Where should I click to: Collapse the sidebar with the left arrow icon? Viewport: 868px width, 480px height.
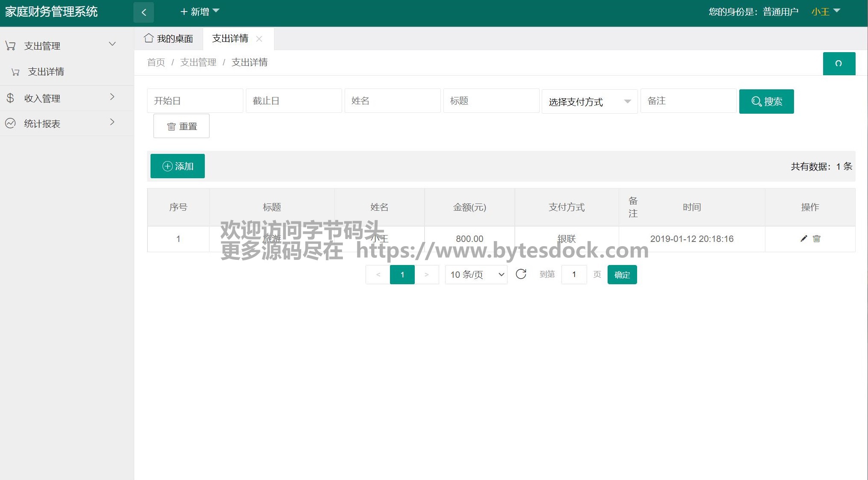[x=144, y=12]
